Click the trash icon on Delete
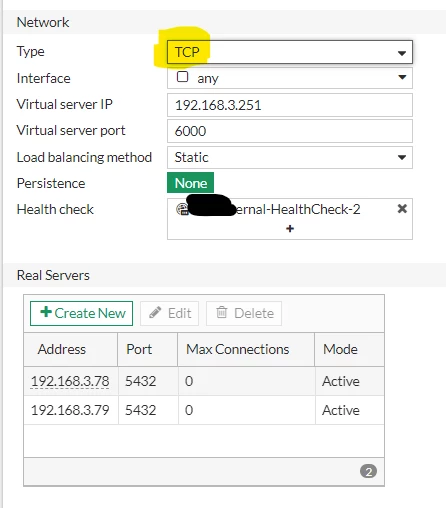The width and height of the screenshot is (446, 508). (x=222, y=313)
